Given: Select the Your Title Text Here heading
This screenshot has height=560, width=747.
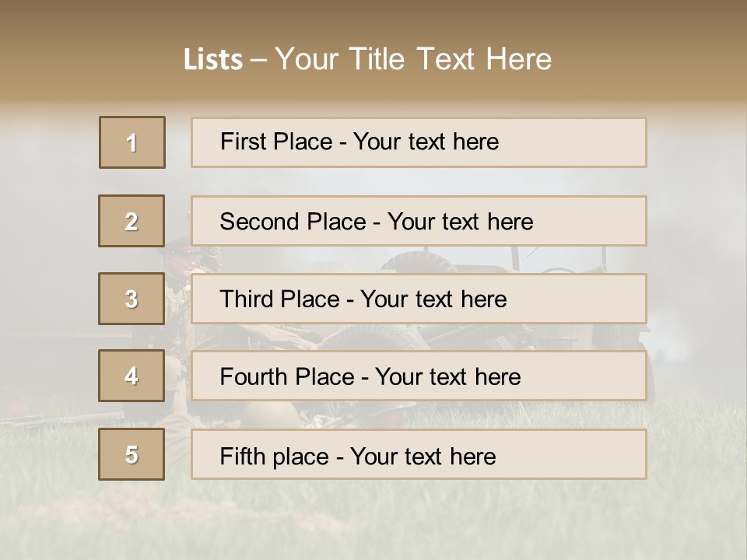Looking at the screenshot, I should pos(413,59).
